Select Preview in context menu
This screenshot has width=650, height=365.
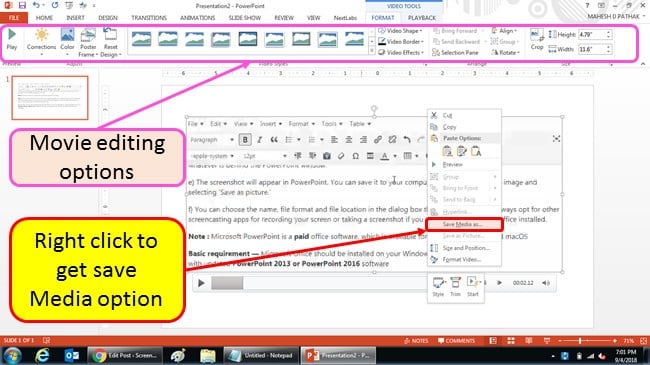click(x=464, y=165)
